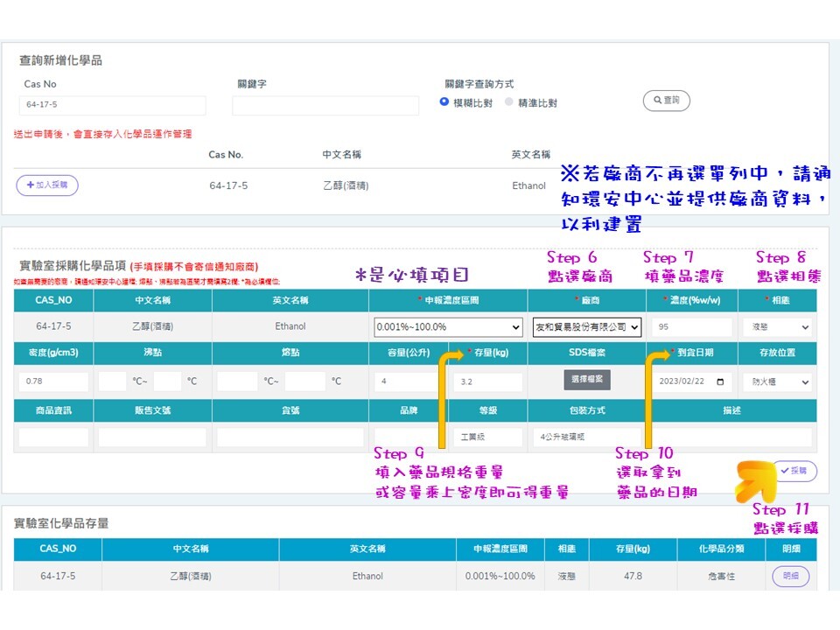Viewport: 840px width, 630px height.
Task: Click the 明細 details button for Ethanol
Action: [790, 577]
